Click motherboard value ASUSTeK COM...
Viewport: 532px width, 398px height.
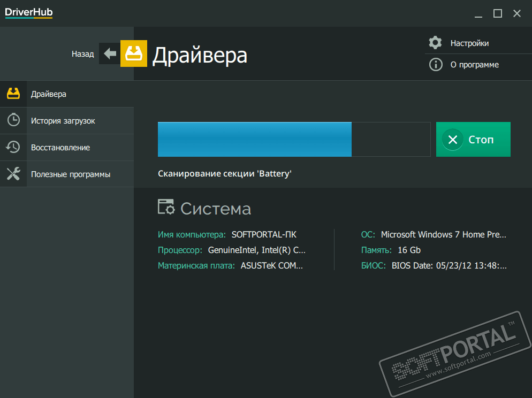pyautogui.click(x=272, y=265)
